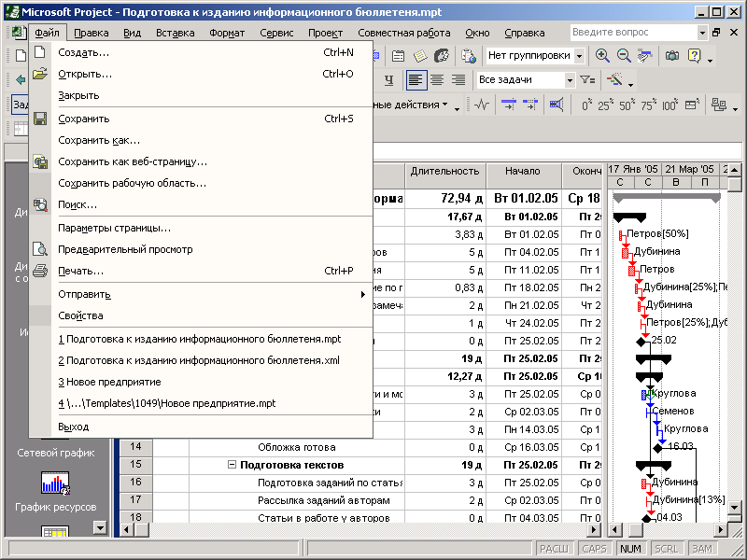Click the 25.02 milestone diamond in Gantt chart
Screen dimensions: 747x560
click(x=641, y=341)
